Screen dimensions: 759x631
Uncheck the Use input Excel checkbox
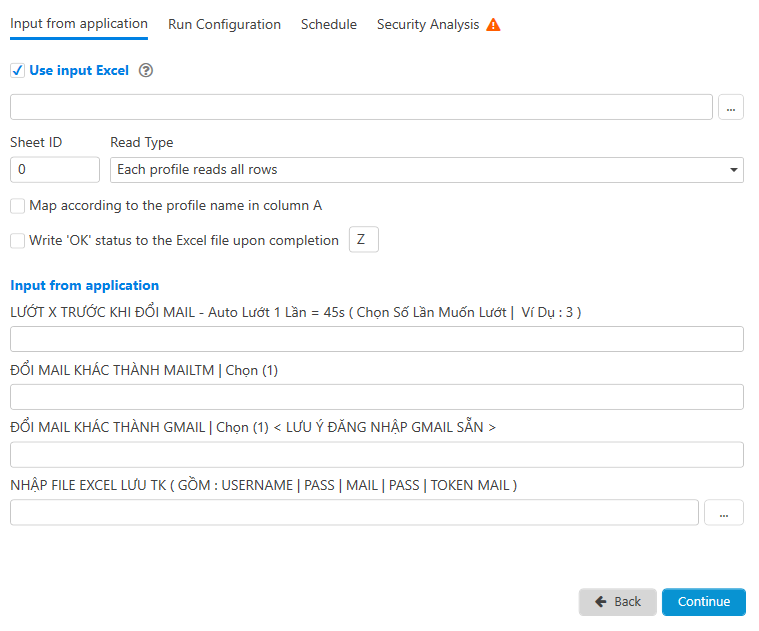tap(17, 71)
